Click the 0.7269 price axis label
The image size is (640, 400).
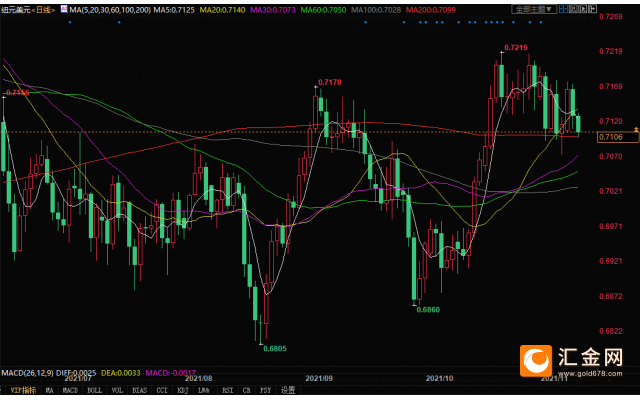(x=611, y=16)
